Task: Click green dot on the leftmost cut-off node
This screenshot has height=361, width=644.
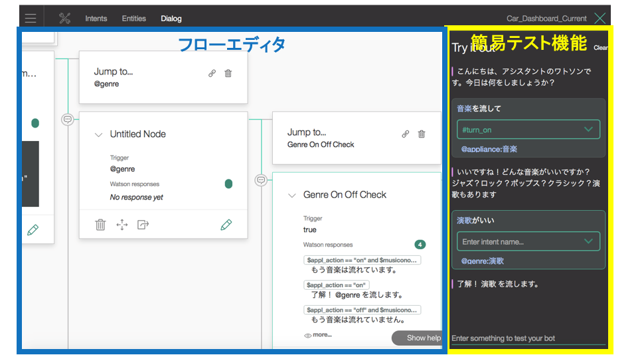Action: pyautogui.click(x=35, y=123)
